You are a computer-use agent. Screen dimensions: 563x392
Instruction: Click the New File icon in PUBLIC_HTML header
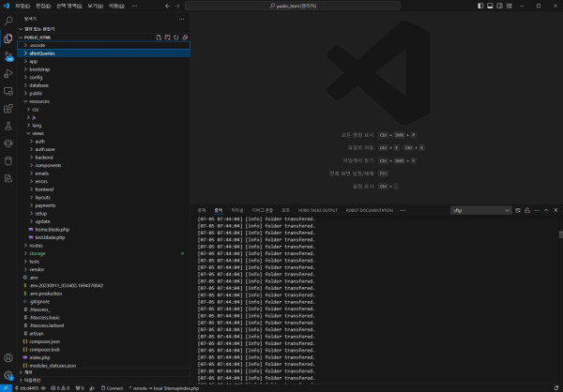point(159,38)
